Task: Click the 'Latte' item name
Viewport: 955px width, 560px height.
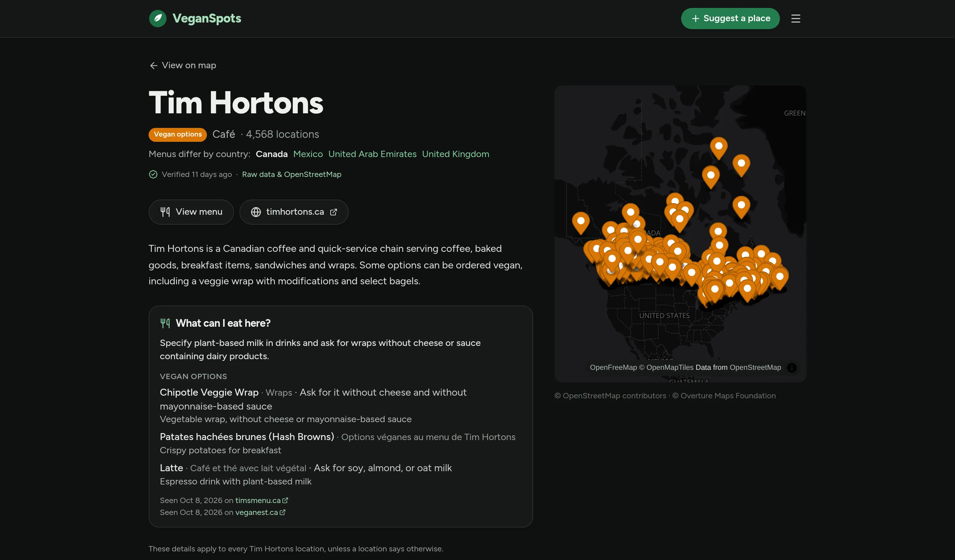Action: click(x=171, y=468)
